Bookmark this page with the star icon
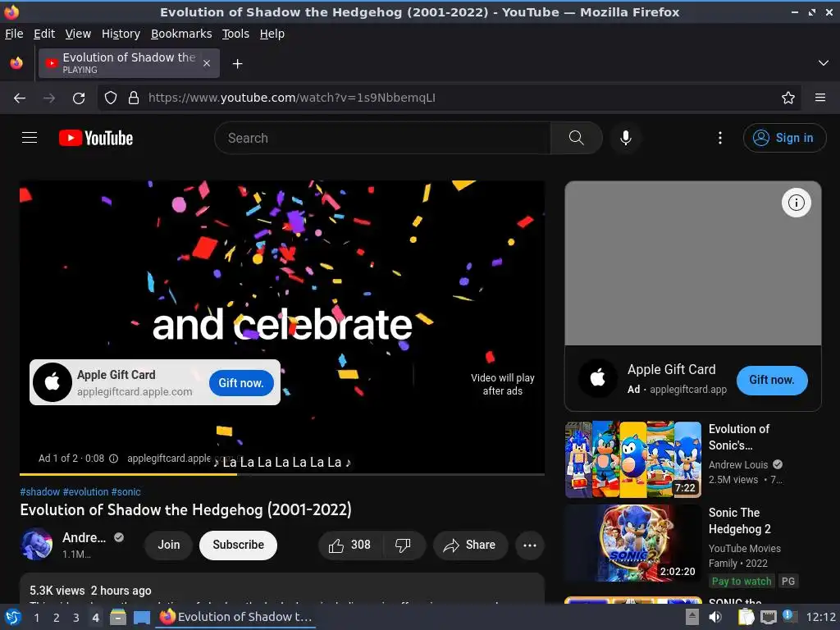The height and width of the screenshot is (630, 840). pos(787,98)
